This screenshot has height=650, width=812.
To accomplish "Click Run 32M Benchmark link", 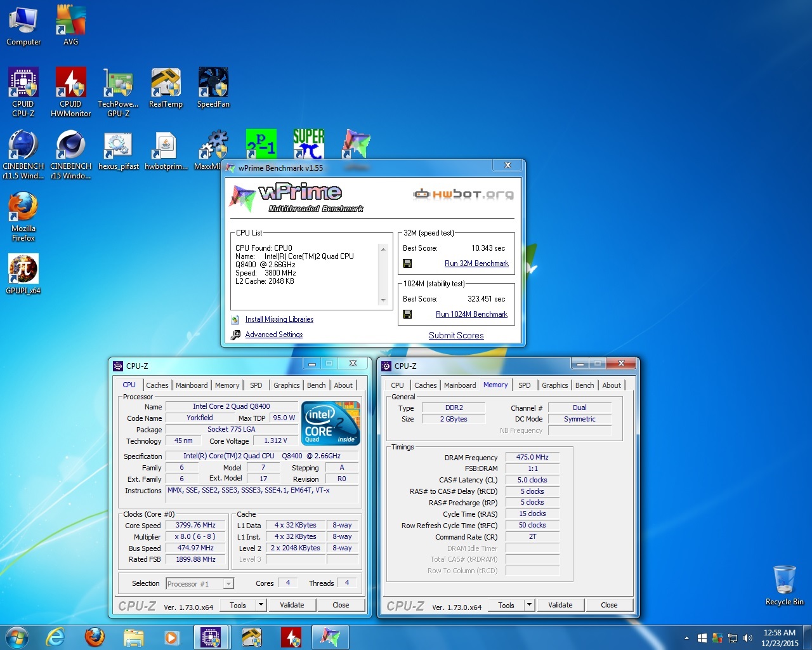I will point(476,263).
